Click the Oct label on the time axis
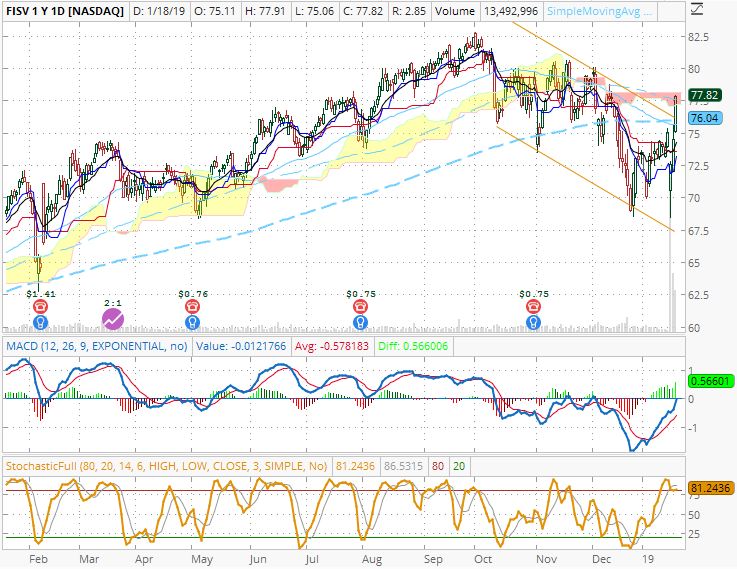737x569 pixels. 483,559
